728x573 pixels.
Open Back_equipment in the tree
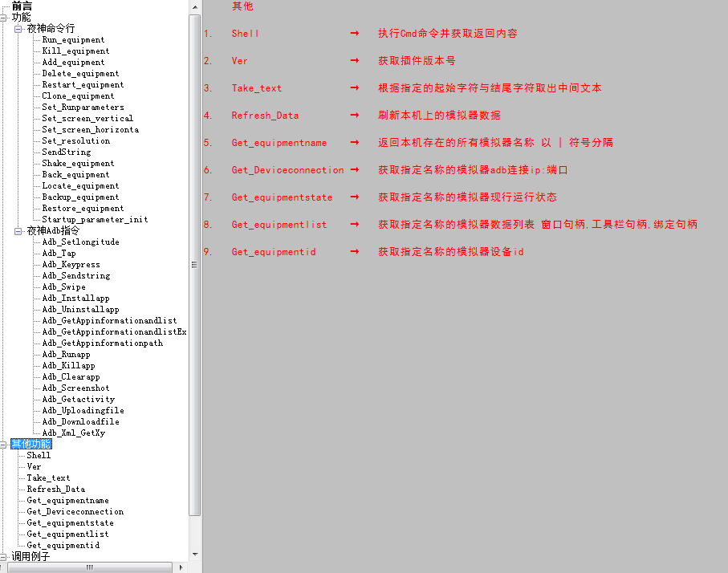pos(75,175)
